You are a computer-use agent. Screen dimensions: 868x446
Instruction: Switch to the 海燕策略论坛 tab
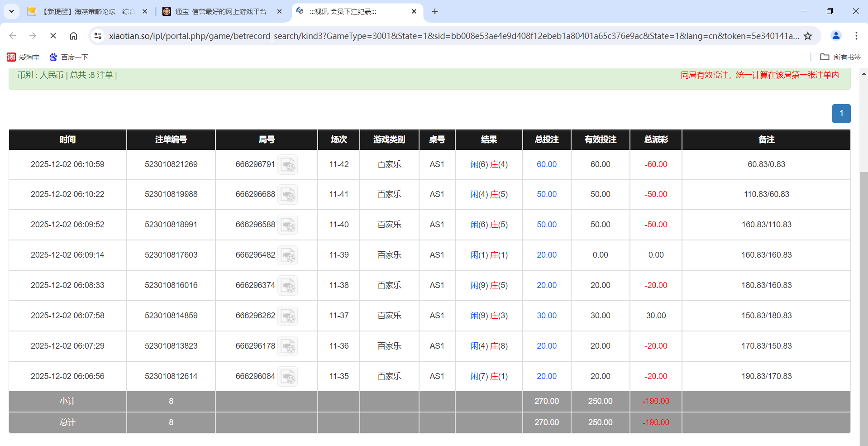coord(86,12)
